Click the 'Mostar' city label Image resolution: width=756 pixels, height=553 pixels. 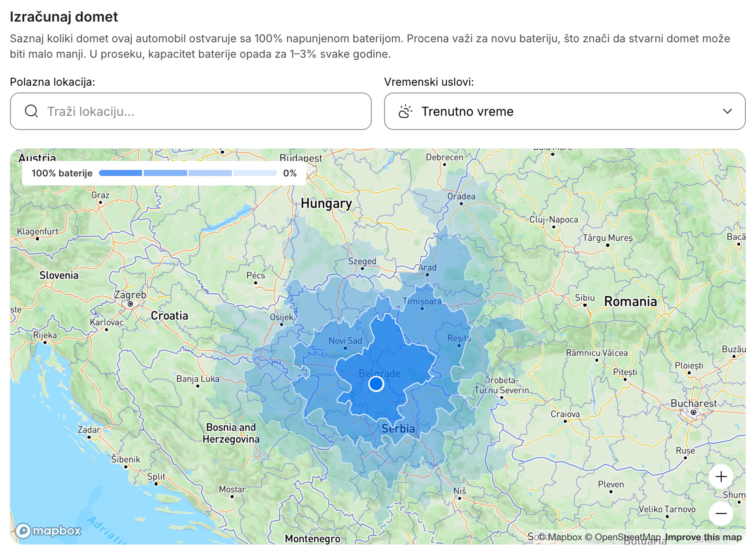232,489
